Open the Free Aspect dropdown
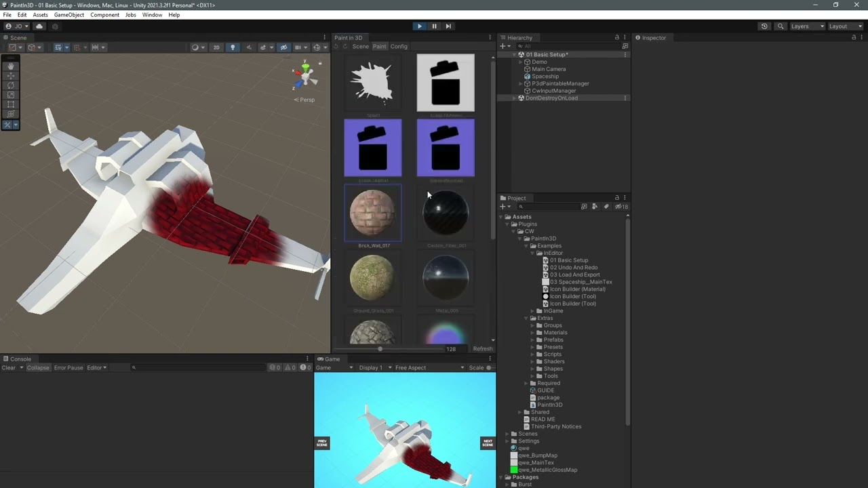The width and height of the screenshot is (868, 488). tap(429, 367)
